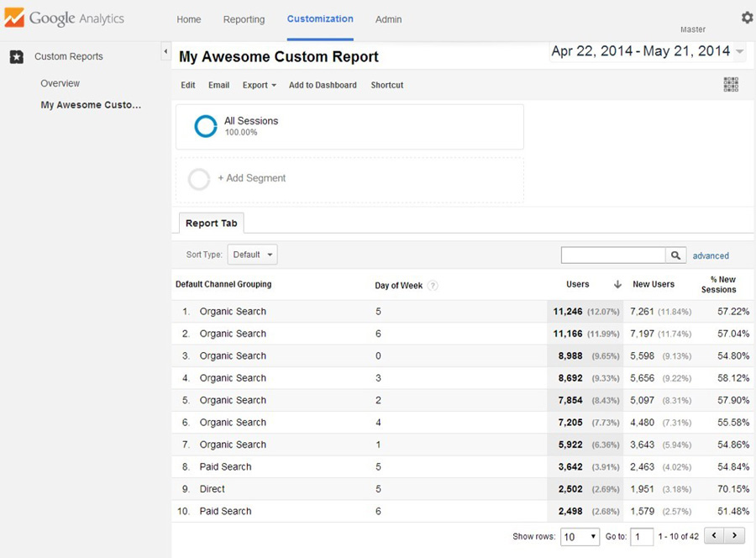
Task: Click the search magnifier button
Action: 675,255
